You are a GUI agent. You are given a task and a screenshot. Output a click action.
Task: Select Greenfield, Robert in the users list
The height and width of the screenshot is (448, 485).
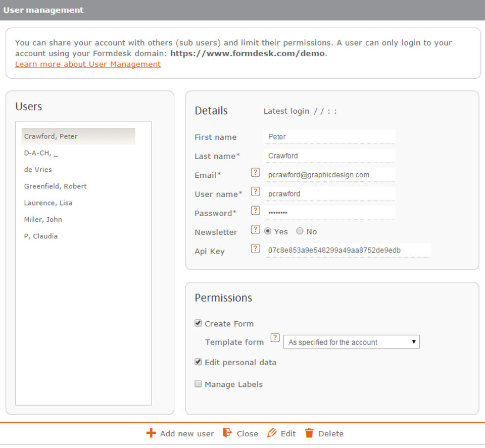point(56,186)
